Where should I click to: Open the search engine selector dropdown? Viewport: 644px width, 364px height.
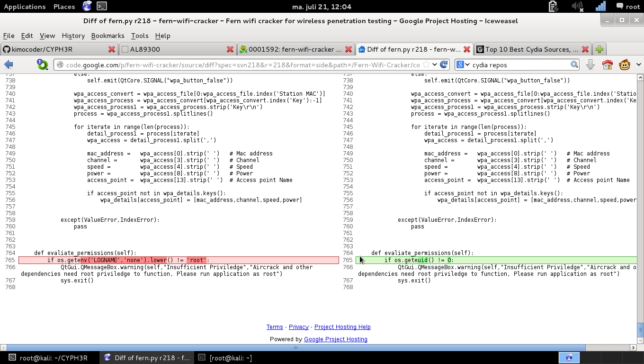(463, 65)
